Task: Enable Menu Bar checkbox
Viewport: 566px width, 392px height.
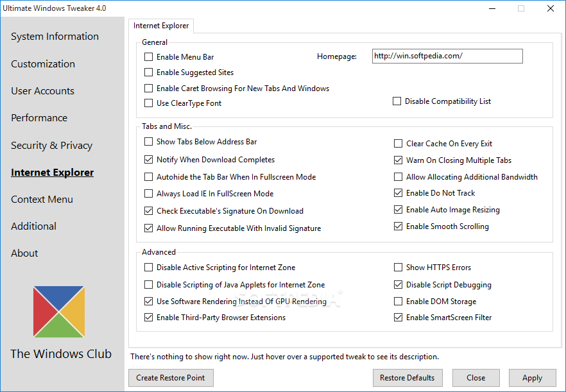Action: pos(148,56)
